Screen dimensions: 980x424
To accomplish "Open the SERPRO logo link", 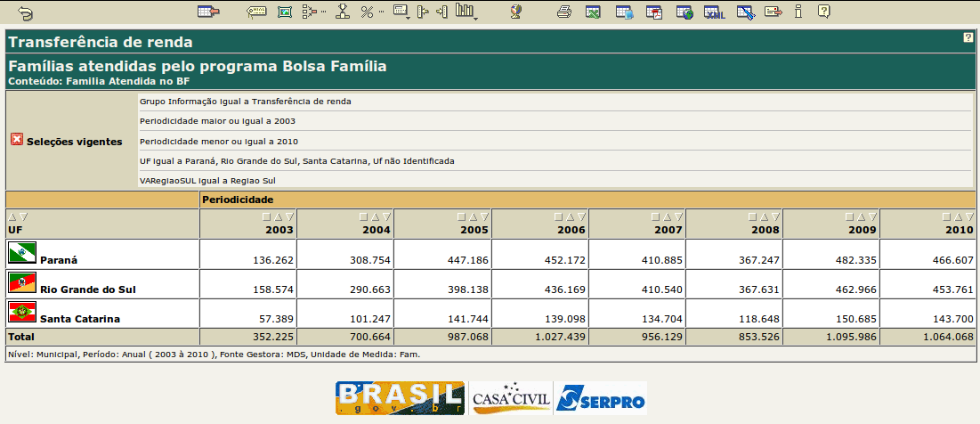I will 600,398.
